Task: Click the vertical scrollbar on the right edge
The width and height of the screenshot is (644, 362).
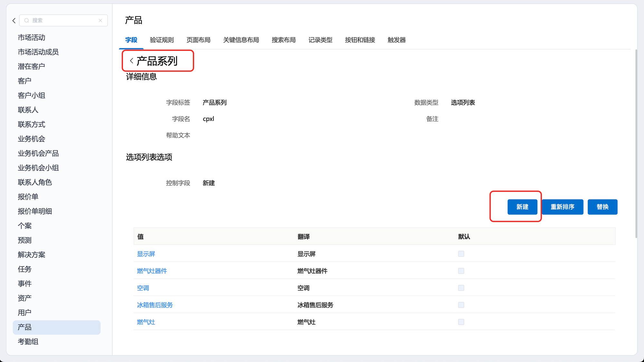Action: tap(636, 144)
